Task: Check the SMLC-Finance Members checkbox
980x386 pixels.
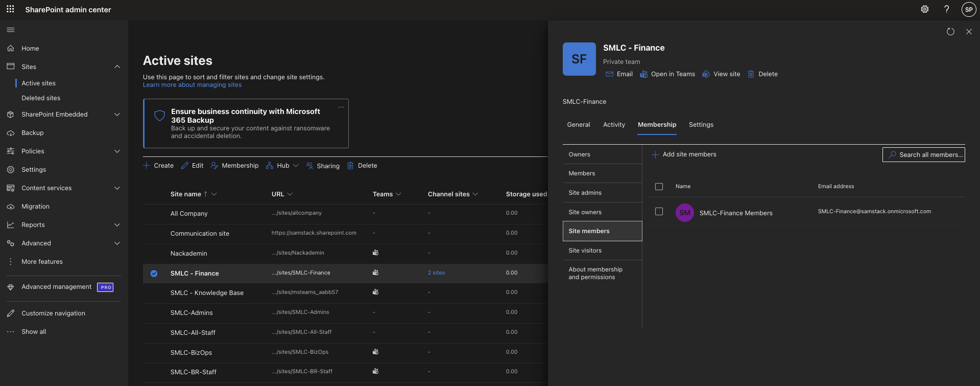Action: [659, 212]
